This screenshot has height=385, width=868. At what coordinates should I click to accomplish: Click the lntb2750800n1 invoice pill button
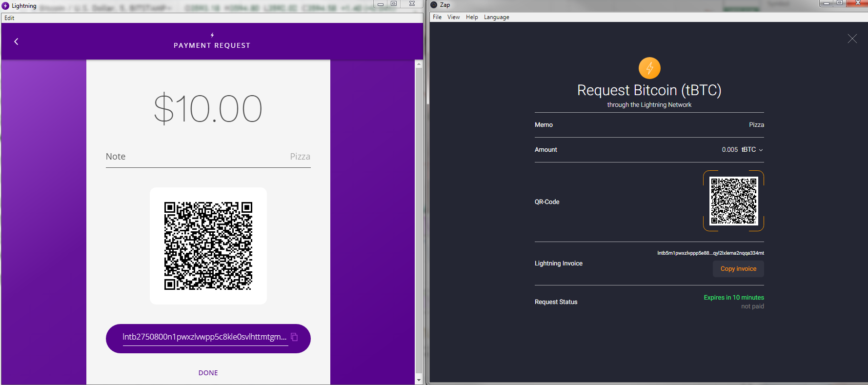tap(208, 339)
